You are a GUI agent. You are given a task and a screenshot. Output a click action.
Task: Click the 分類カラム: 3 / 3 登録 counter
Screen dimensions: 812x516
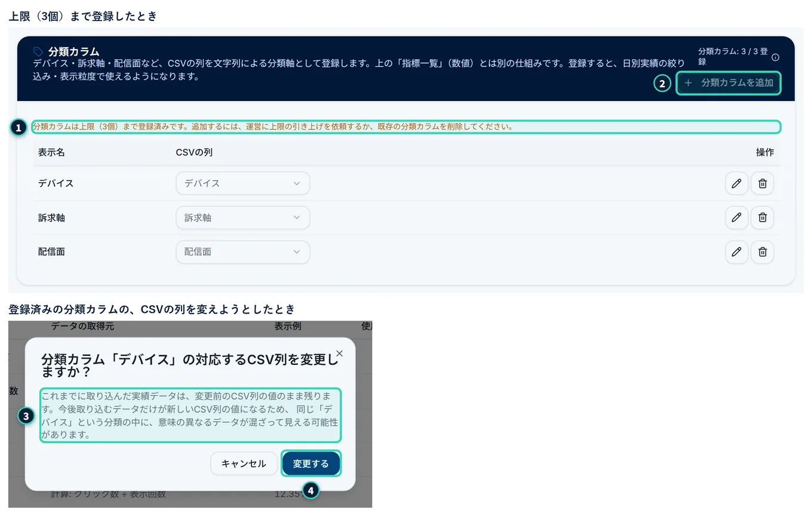(732, 57)
